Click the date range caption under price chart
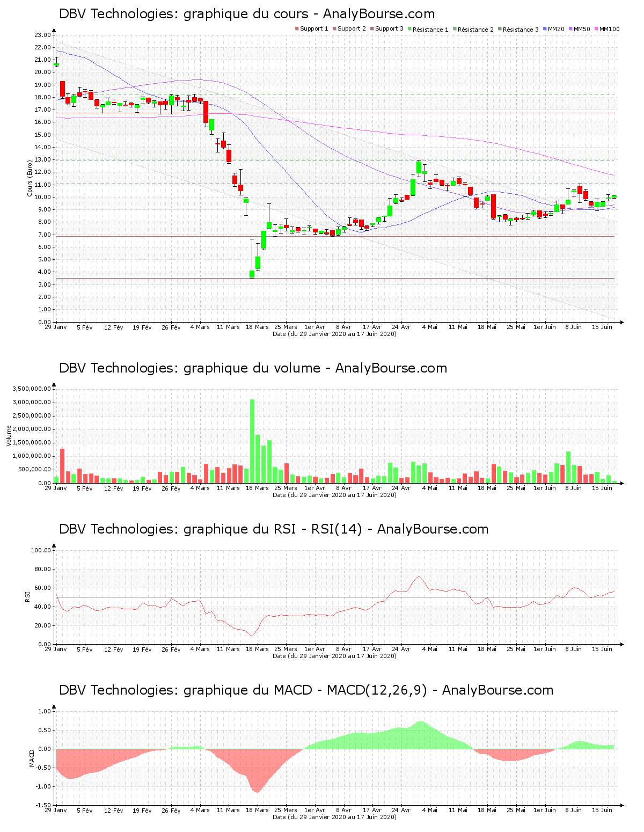 point(334,334)
